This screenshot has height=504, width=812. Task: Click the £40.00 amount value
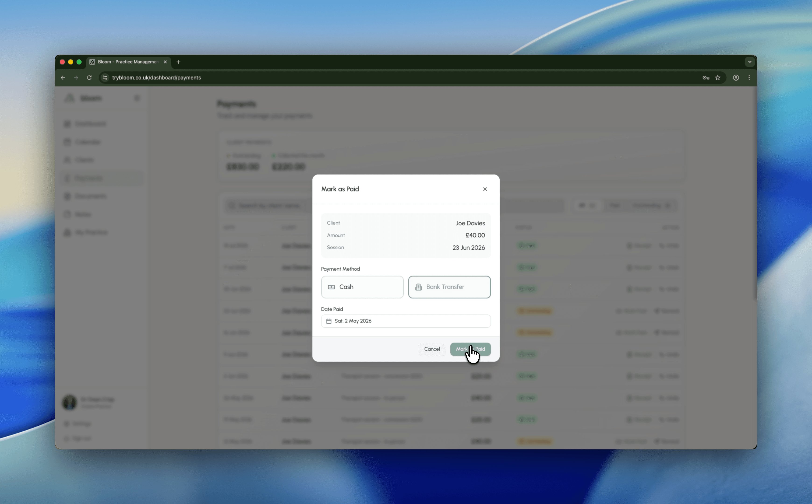[475, 235]
